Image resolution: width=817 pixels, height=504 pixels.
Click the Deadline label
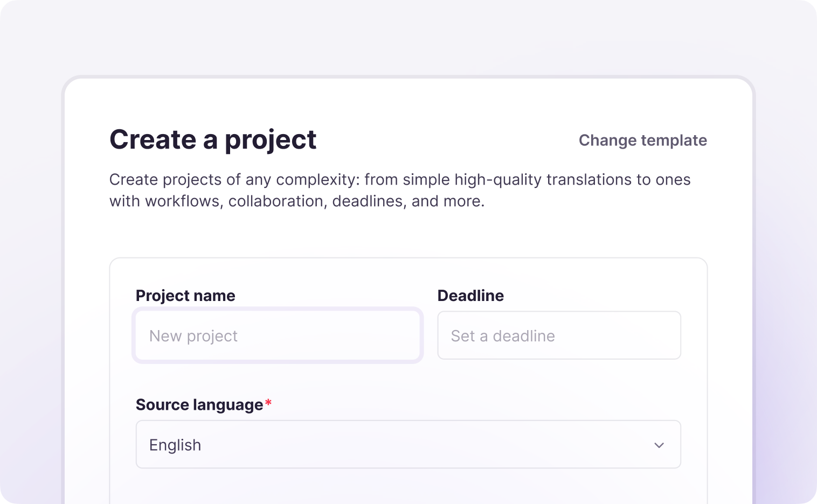470,296
